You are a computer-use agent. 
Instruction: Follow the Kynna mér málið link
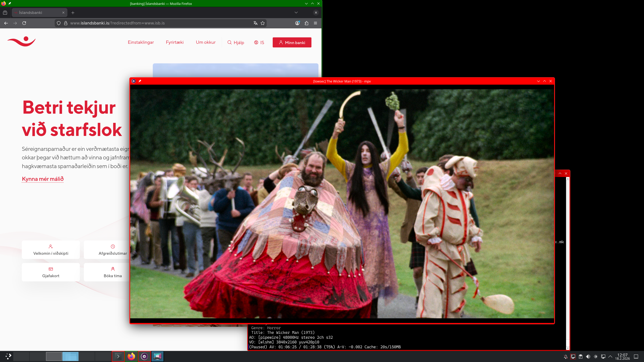click(x=43, y=179)
